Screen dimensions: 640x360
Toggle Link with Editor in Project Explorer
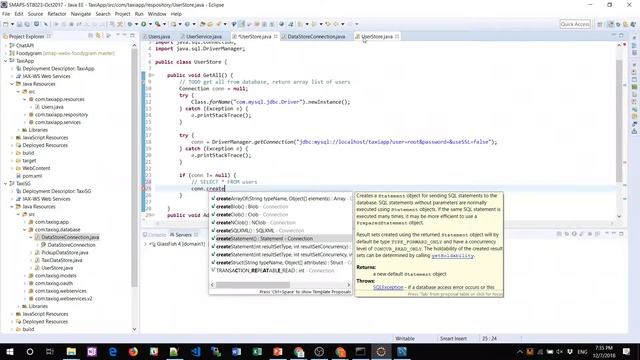point(98,36)
